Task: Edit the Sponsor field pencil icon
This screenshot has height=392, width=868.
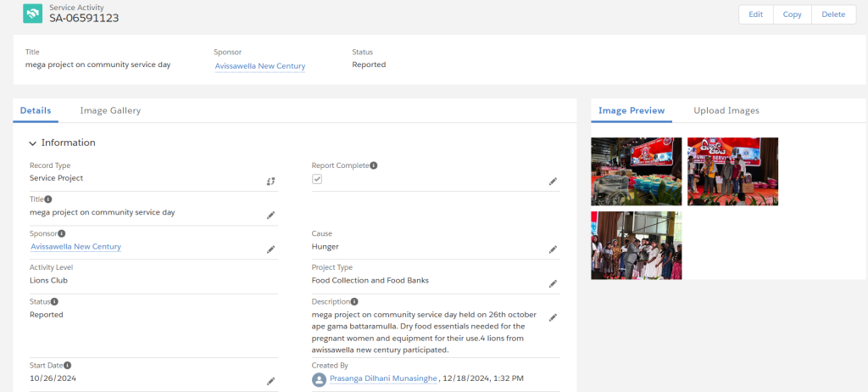Action: pos(270,249)
